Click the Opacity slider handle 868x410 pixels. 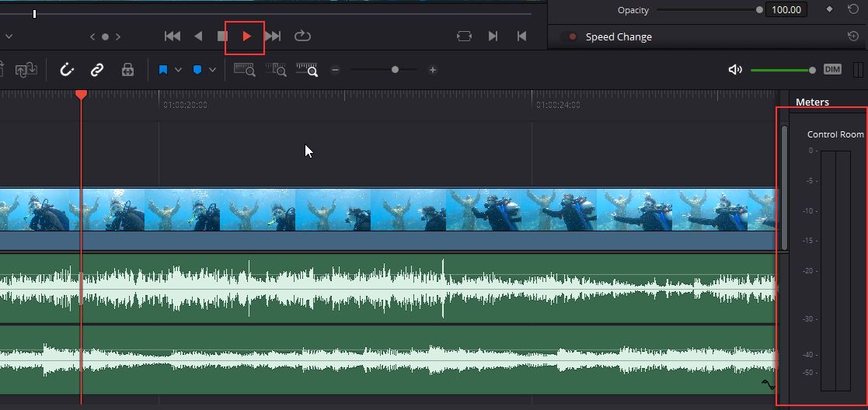pos(759,10)
